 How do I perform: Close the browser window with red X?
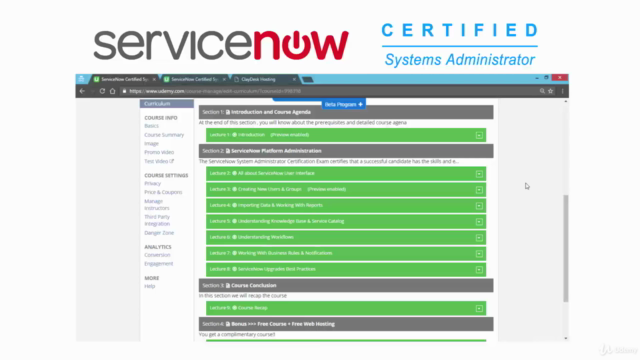pos(560,78)
